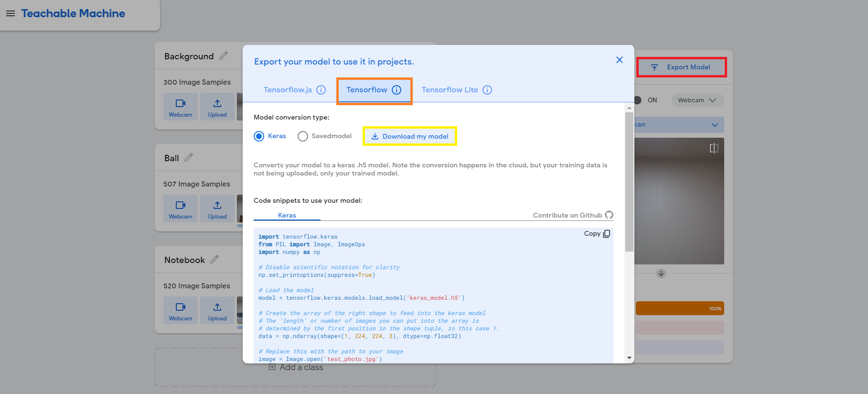The height and width of the screenshot is (394, 868).
Task: Click the Background class name
Action: 189,56
